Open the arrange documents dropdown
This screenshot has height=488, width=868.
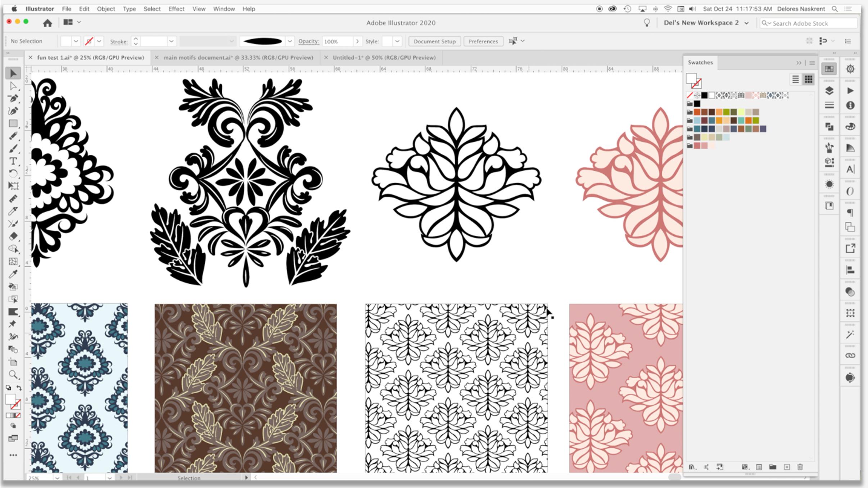tap(72, 22)
